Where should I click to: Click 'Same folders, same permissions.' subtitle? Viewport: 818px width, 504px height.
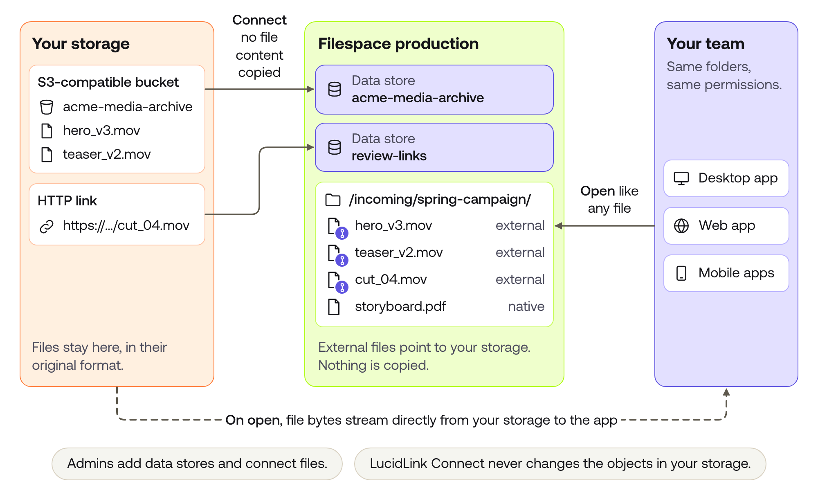pyautogui.click(x=724, y=76)
